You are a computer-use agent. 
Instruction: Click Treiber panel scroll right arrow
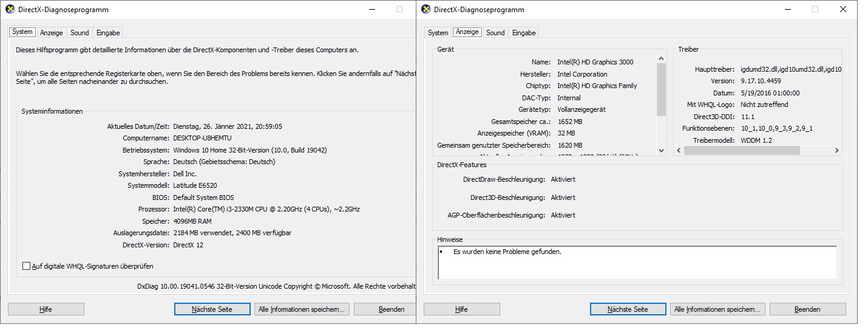click(836, 150)
